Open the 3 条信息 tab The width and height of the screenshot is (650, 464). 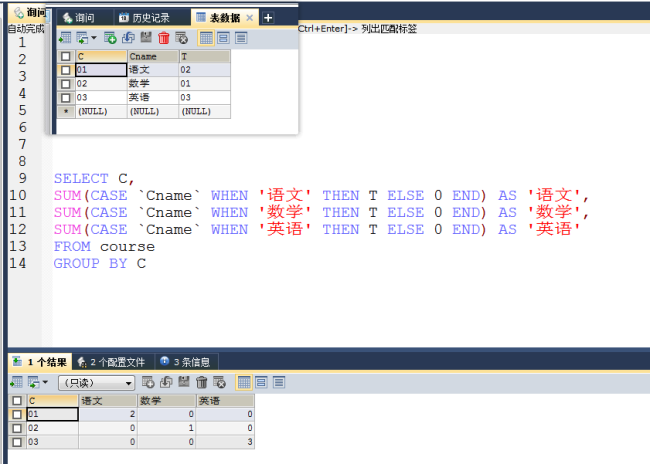(185, 362)
